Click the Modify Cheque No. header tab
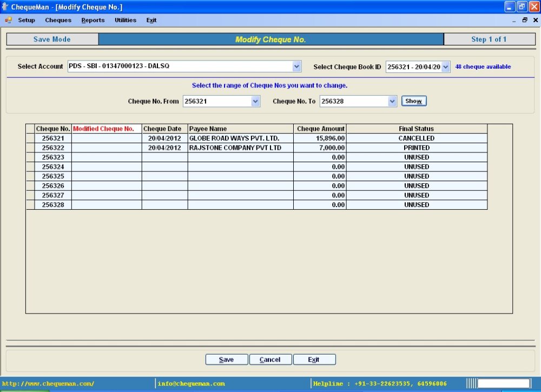The width and height of the screenshot is (541, 392). click(270, 38)
